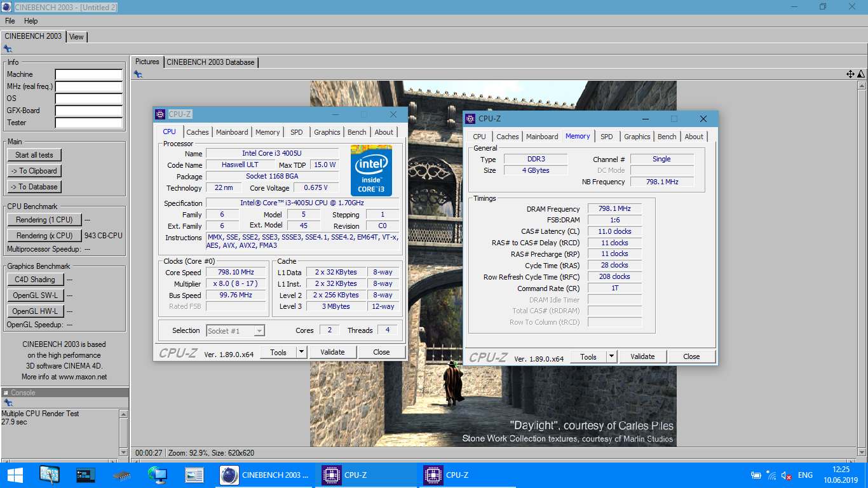Start the OpenGL SW-L test
The width and height of the screenshot is (868, 488).
(x=35, y=295)
